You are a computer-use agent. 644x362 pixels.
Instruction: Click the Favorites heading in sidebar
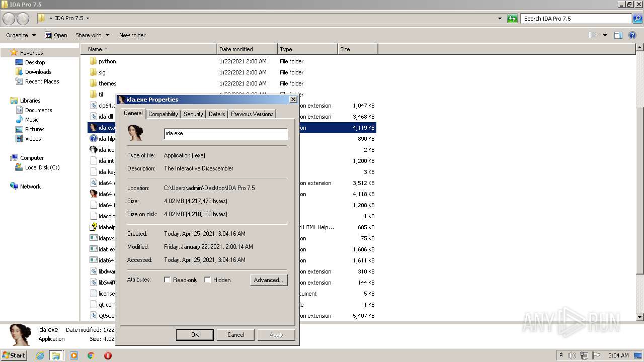pos(31,53)
